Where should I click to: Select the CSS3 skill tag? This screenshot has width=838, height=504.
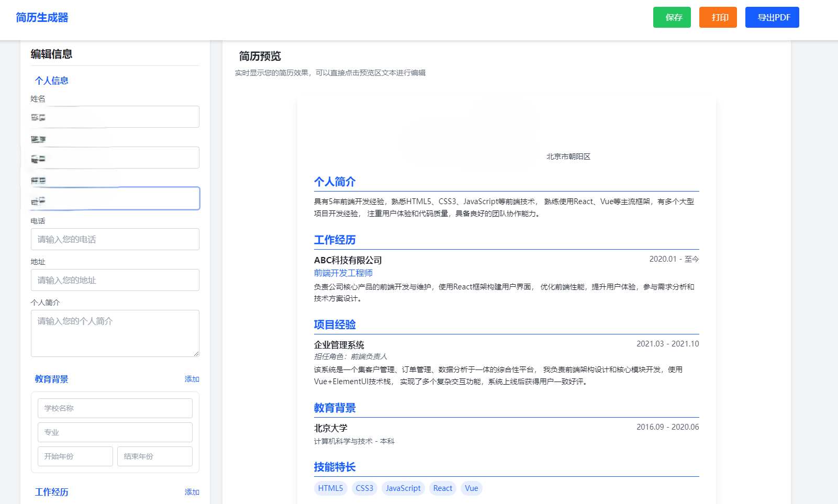coord(364,488)
